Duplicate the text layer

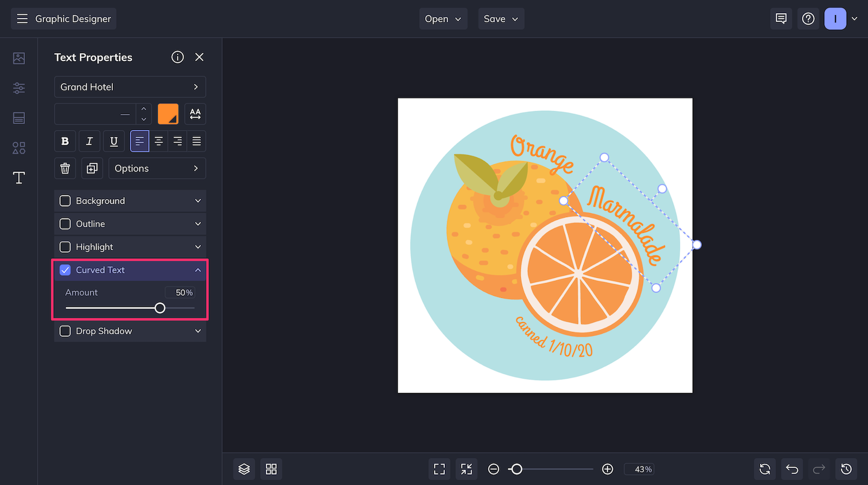[92, 168]
